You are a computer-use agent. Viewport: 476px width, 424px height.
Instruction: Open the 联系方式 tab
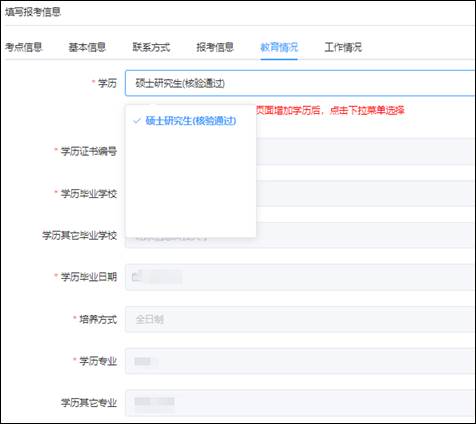(x=151, y=47)
